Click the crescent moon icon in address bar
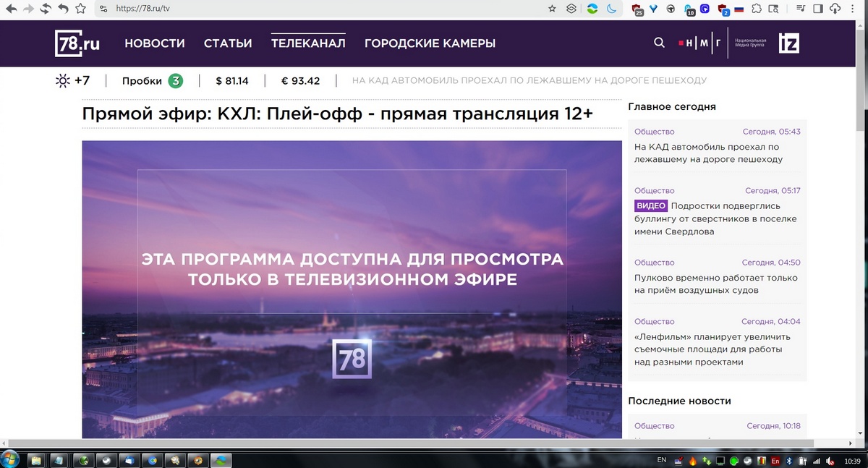Image resolution: width=868 pixels, height=468 pixels. pos(611,9)
